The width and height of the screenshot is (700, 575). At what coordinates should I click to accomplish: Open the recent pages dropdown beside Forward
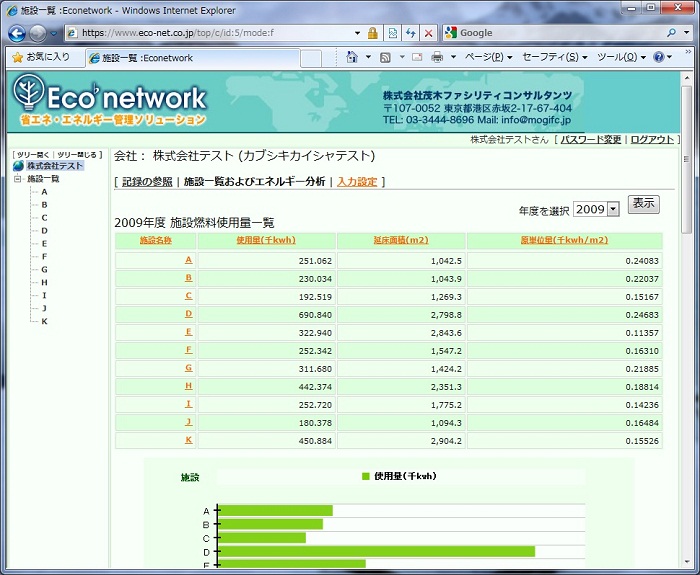point(54,33)
